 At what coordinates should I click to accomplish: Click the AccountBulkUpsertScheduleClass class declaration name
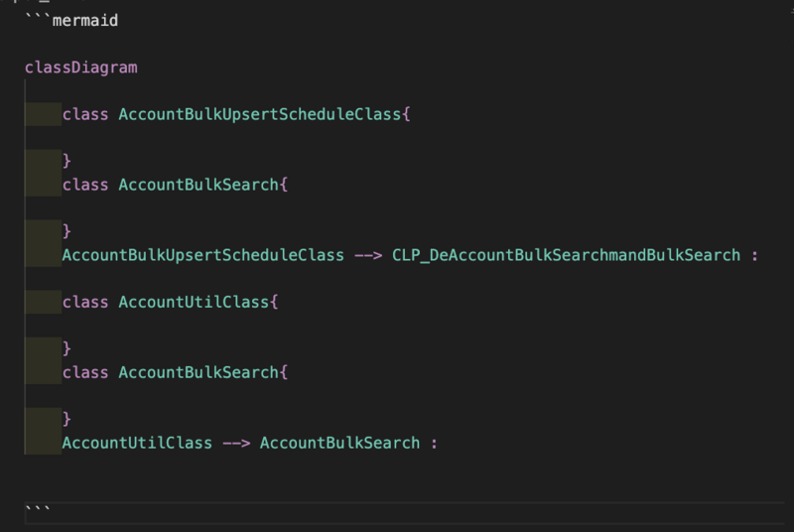point(260,114)
